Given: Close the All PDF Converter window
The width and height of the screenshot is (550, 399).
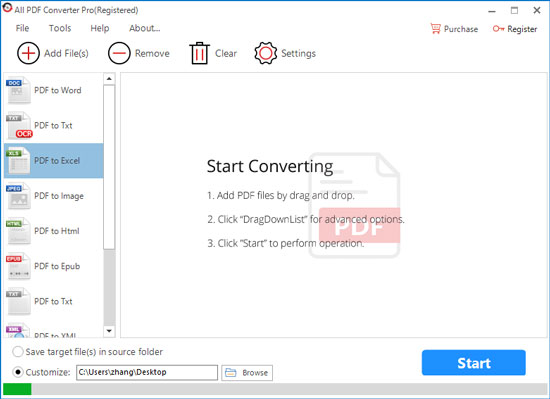Looking at the screenshot, I should click(537, 11).
